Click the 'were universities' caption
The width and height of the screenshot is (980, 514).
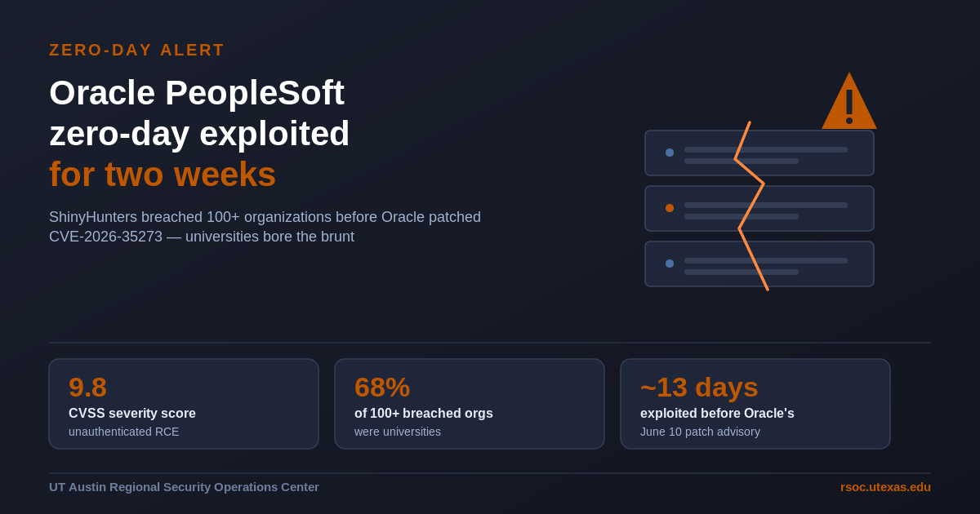coord(398,432)
